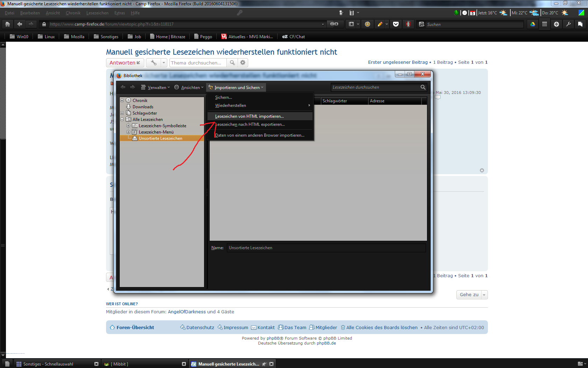Open the Lesezeichen menu in menu bar

point(97,13)
